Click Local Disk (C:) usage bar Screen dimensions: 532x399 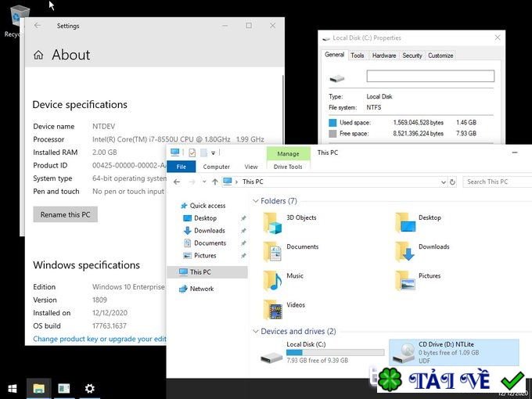click(335, 353)
